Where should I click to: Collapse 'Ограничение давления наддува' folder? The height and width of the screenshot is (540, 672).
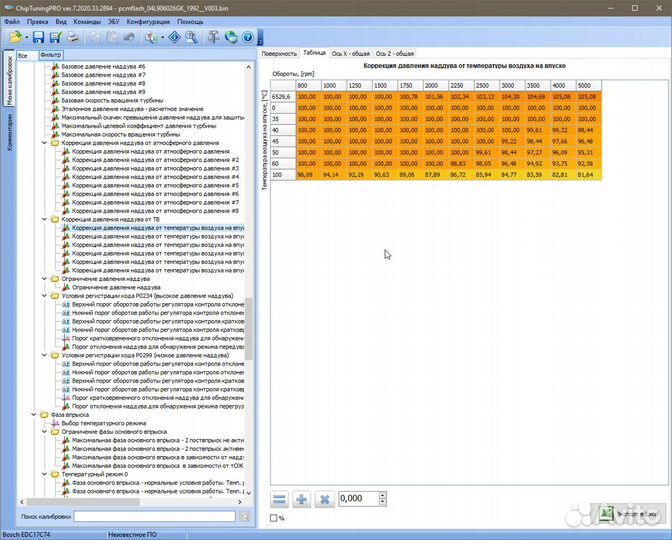coord(46,279)
